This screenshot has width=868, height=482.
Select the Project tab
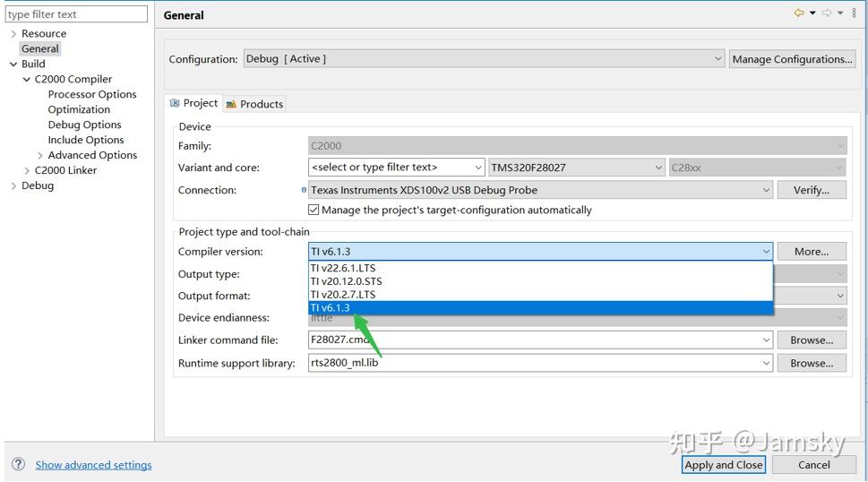[x=193, y=103]
